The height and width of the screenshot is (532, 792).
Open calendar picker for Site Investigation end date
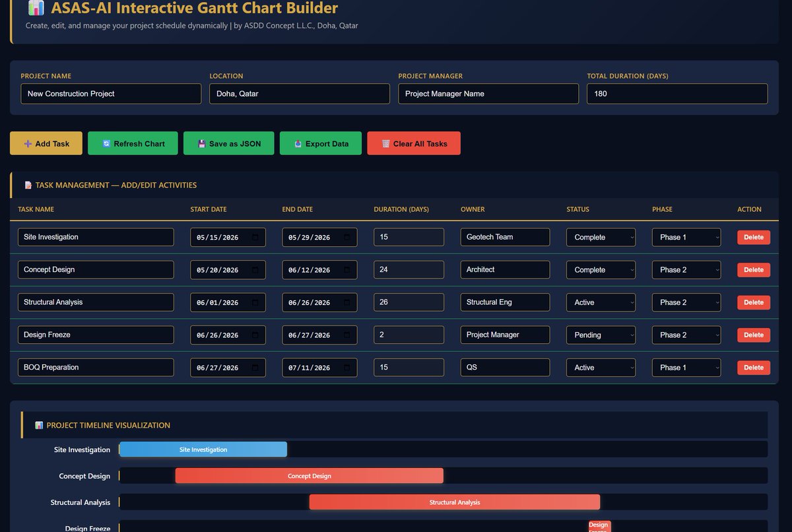click(347, 238)
